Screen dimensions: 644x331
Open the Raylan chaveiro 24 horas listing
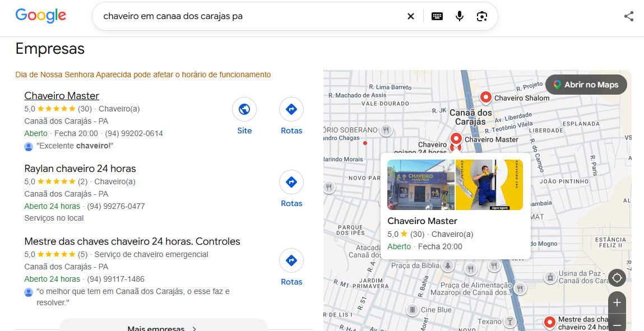[80, 169]
